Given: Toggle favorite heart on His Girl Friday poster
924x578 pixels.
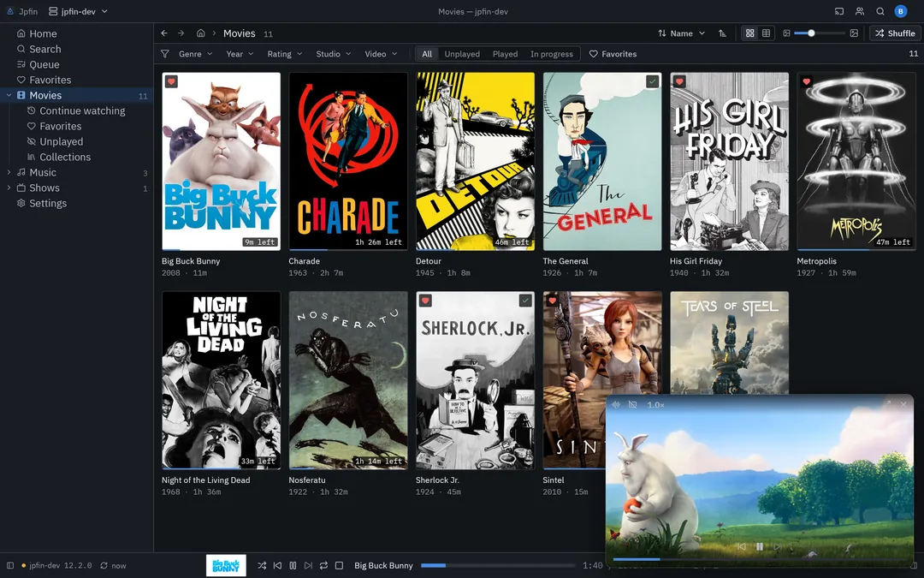Looking at the screenshot, I should pyautogui.click(x=678, y=81).
